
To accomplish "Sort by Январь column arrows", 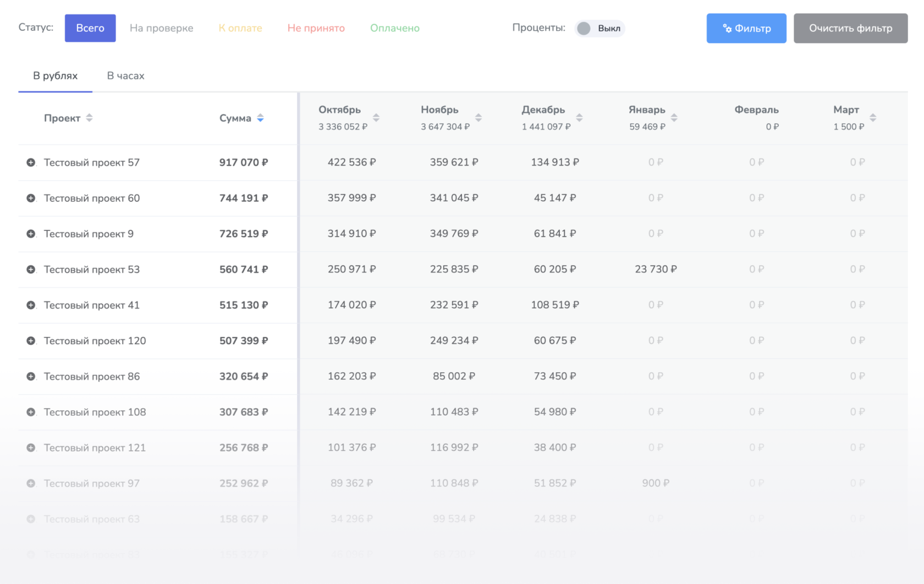I will tap(674, 118).
